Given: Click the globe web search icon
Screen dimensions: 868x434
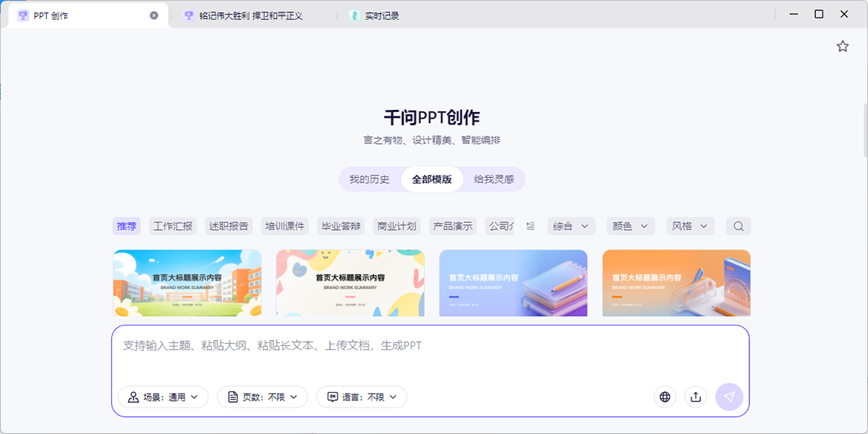Looking at the screenshot, I should point(665,396).
